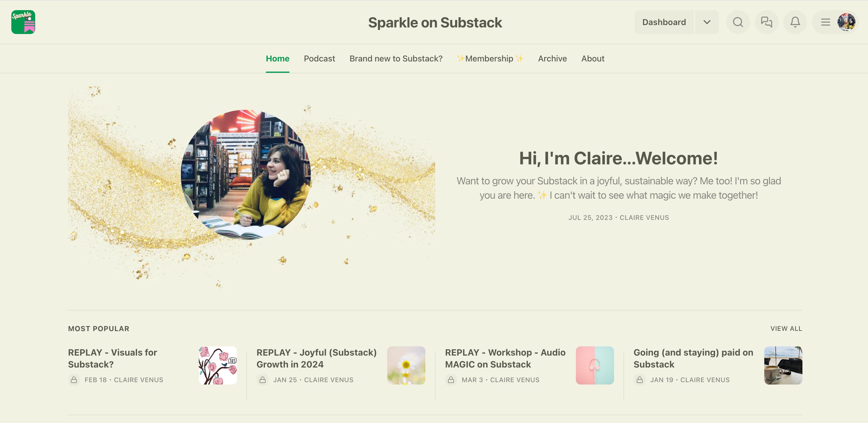Viewport: 868px width, 423px height.
Task: Open the daisy flower post thumbnail
Action: coord(406,365)
